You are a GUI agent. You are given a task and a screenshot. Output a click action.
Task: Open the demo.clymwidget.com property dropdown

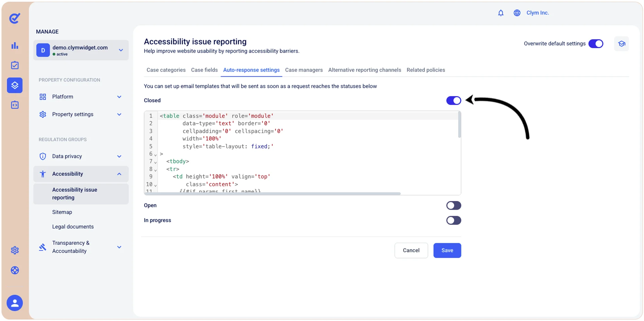pos(81,50)
